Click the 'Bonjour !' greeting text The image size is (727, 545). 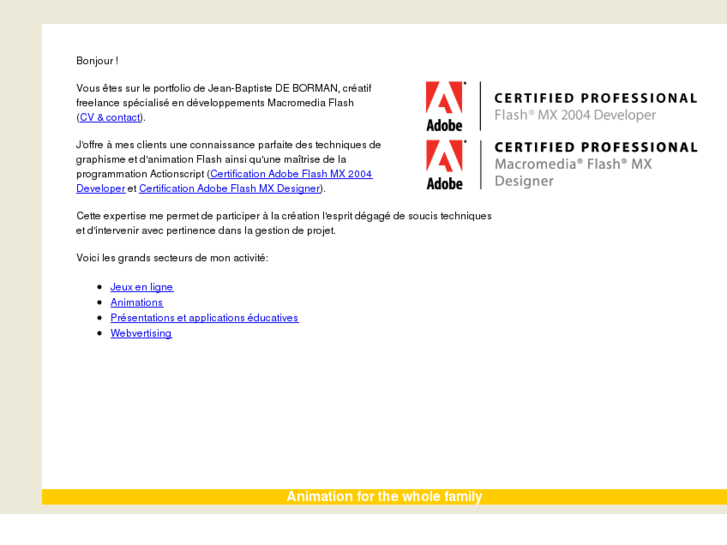tap(97, 61)
